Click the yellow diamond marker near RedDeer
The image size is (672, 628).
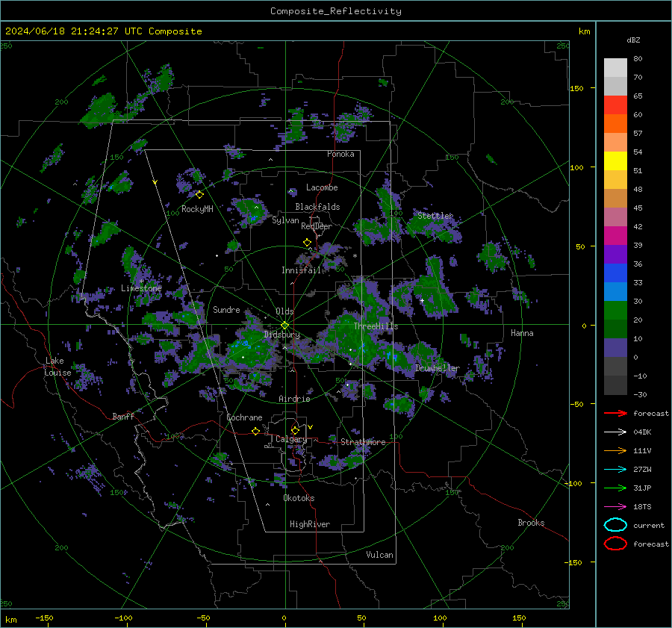coord(307,243)
